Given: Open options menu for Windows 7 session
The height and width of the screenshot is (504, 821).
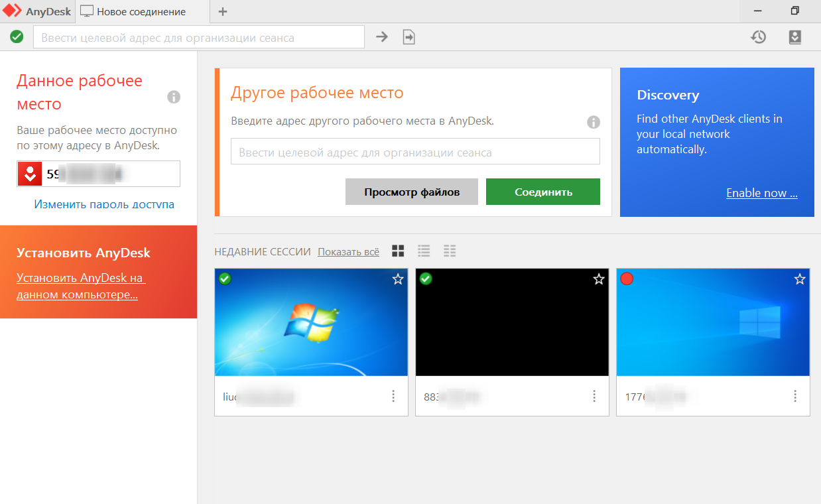Looking at the screenshot, I should (x=393, y=396).
